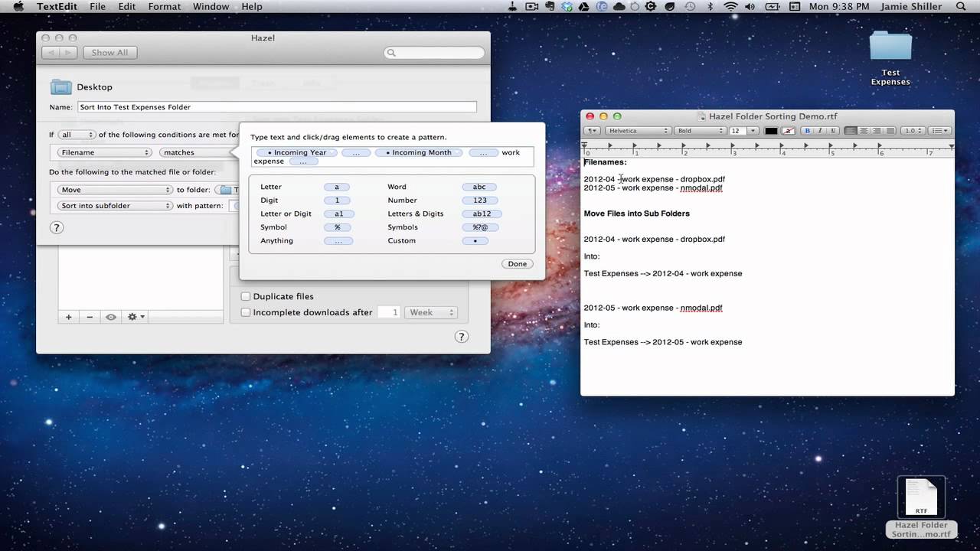Viewport: 980px width, 551px height.
Task: Open the Edit menu
Action: (126, 7)
